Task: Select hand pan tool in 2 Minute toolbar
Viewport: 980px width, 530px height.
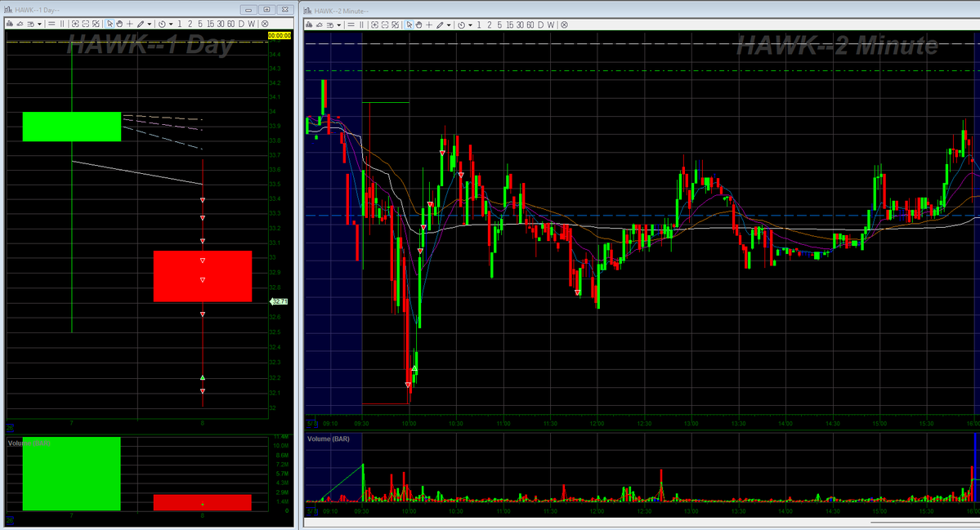Action: pyautogui.click(x=418, y=25)
